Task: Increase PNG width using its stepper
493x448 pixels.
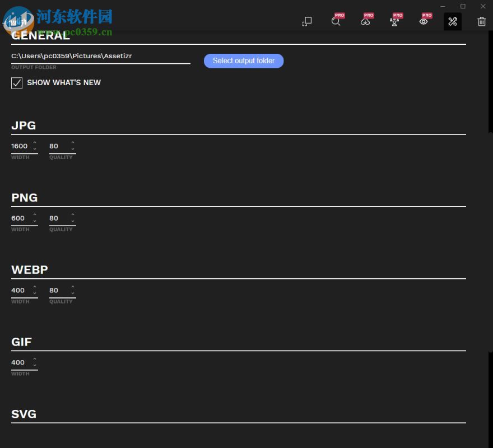Action: [34, 215]
